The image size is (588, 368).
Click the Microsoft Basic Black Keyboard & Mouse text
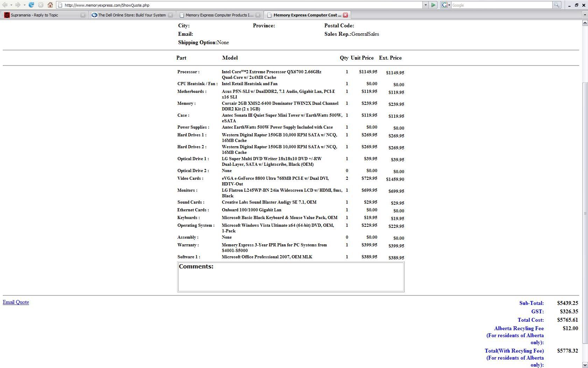click(280, 218)
